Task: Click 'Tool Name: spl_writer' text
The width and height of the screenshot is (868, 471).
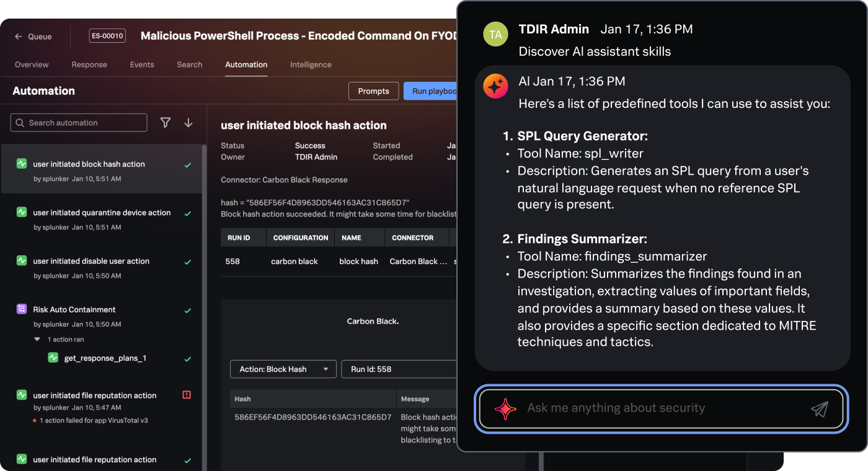Action: click(x=581, y=153)
